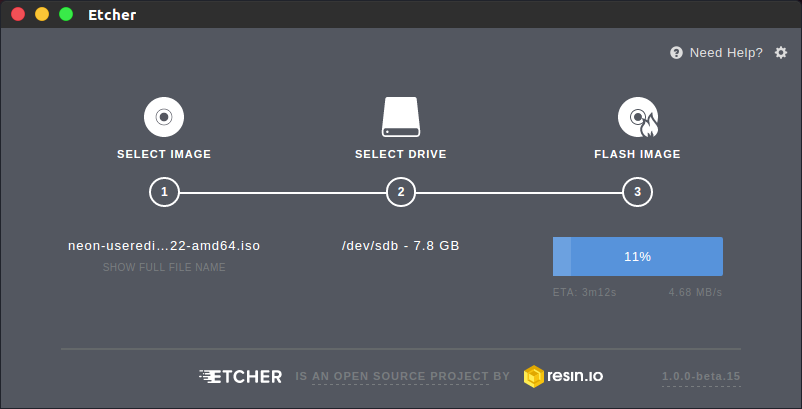802x409 pixels.
Task: Click the 1.0.0-beta.15 version link
Action: [700, 377]
